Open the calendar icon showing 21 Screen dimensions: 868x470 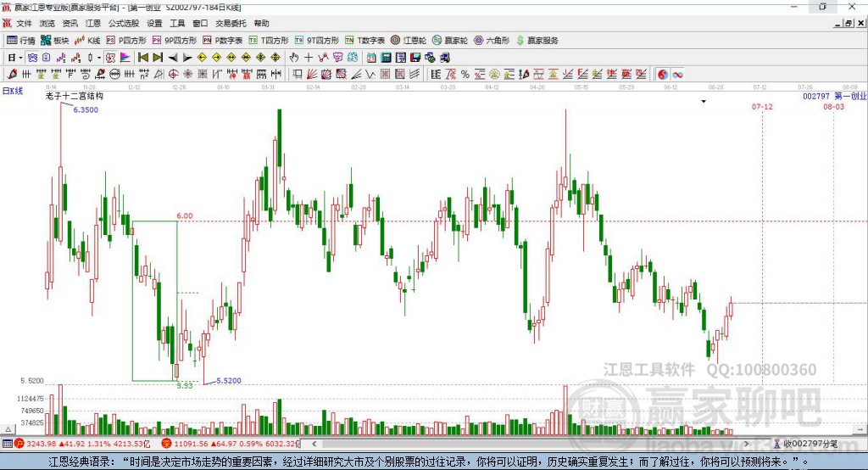pos(371,58)
